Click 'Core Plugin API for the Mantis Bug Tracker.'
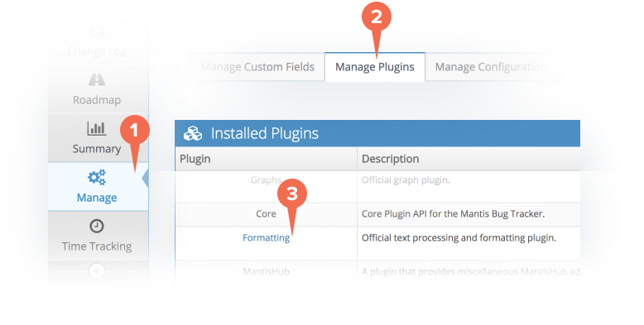 (453, 214)
